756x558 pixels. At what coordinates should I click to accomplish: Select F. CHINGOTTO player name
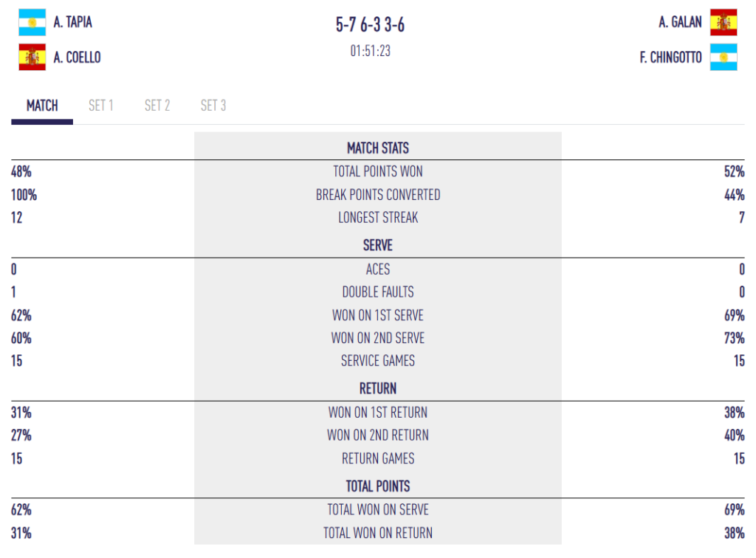(670, 58)
